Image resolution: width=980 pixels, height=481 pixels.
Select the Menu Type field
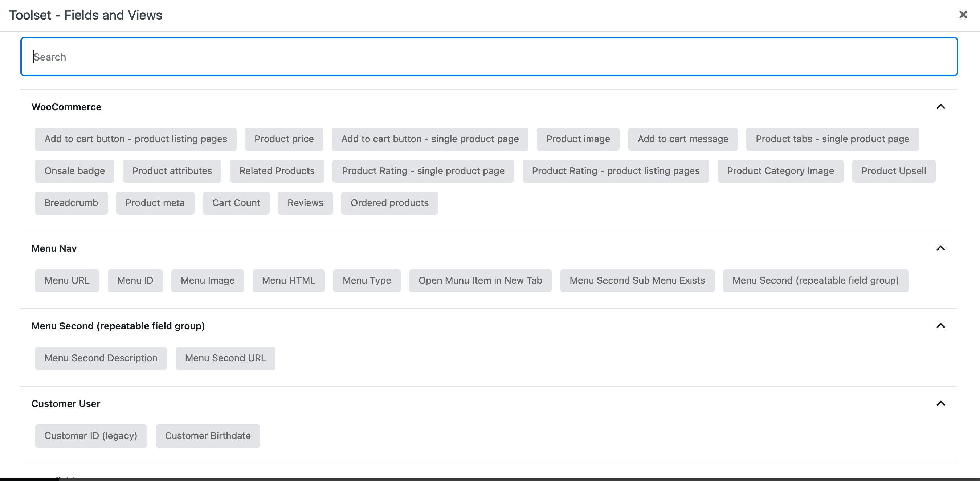coord(367,281)
